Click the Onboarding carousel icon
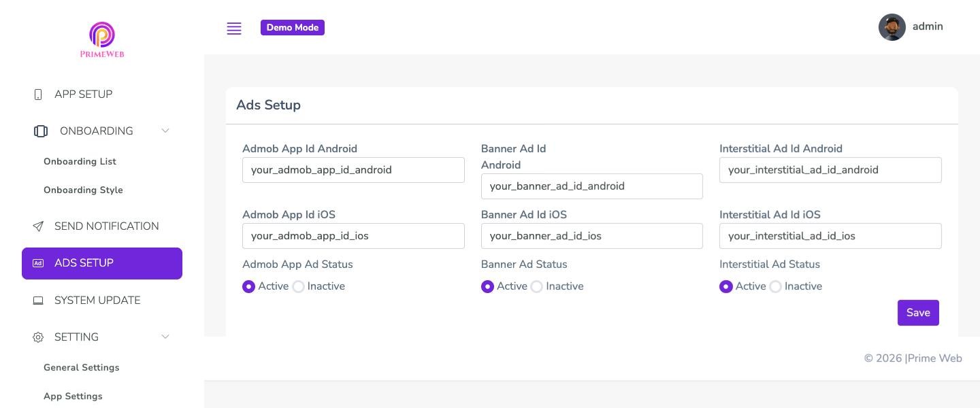 (41, 131)
